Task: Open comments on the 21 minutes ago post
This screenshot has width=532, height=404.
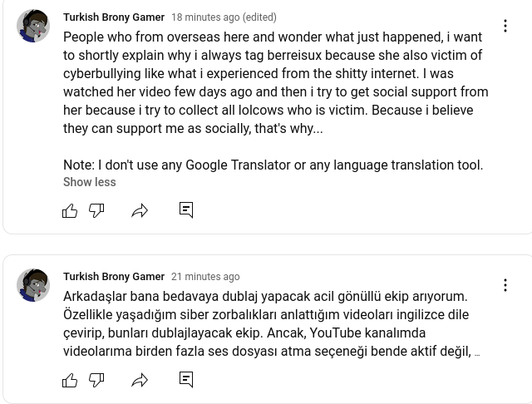Action: click(186, 380)
